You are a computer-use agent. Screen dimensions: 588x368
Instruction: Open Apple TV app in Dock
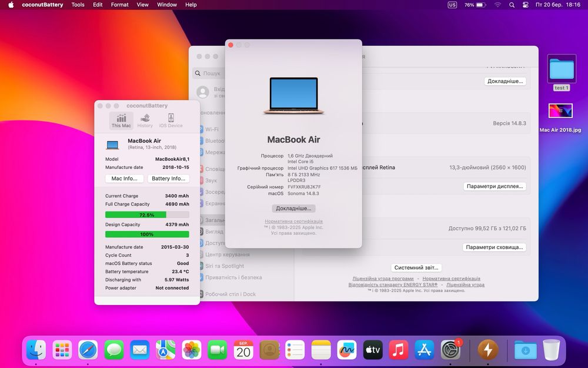(x=373, y=350)
